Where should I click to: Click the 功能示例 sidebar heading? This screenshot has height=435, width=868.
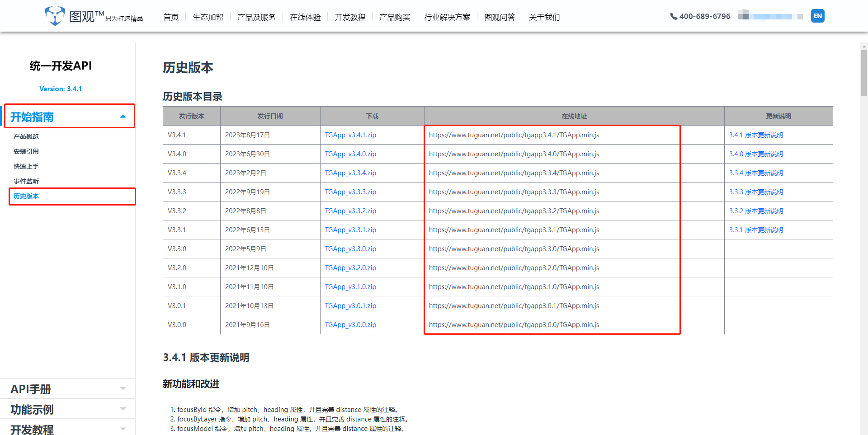32,409
